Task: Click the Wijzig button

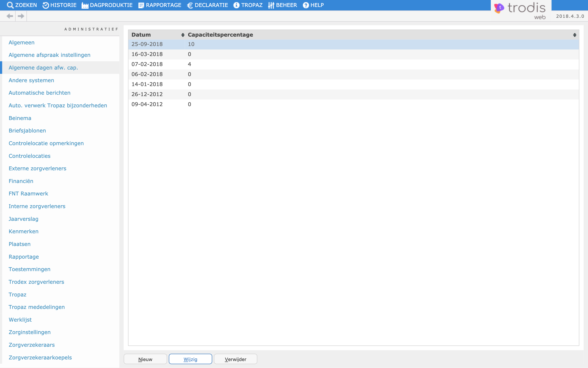Action: [190, 359]
